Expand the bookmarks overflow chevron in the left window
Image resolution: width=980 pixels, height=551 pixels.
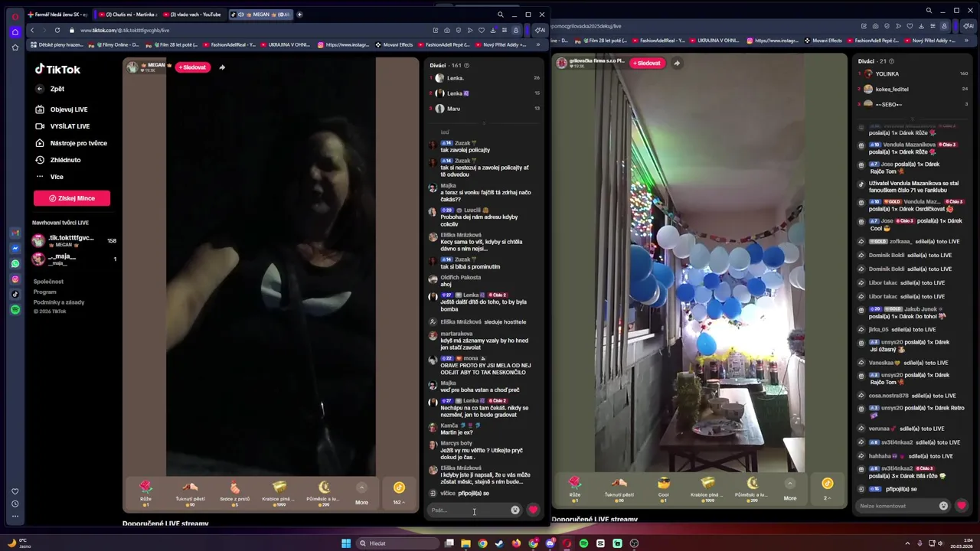tap(537, 44)
